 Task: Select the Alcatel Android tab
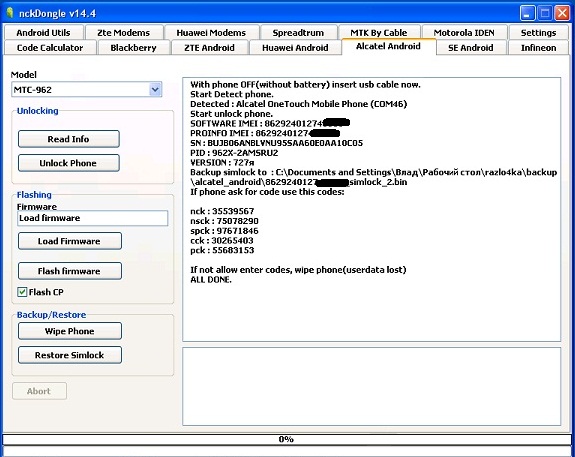[x=388, y=47]
